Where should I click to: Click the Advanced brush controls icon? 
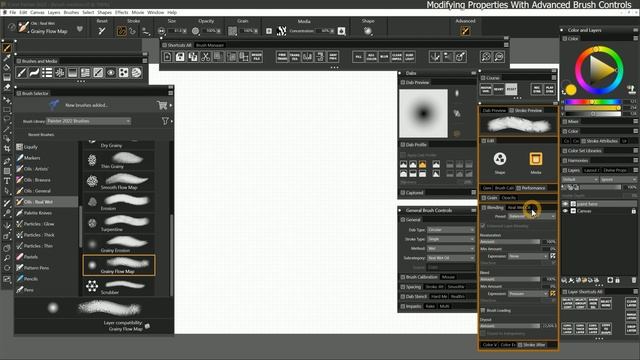tap(465, 31)
